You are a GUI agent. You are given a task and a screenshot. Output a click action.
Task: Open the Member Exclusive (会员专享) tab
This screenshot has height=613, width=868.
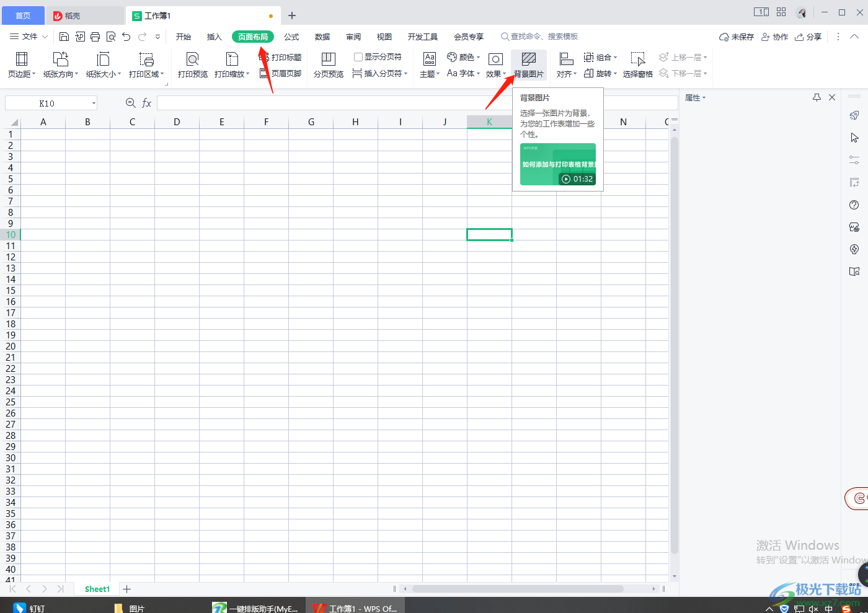click(x=469, y=37)
